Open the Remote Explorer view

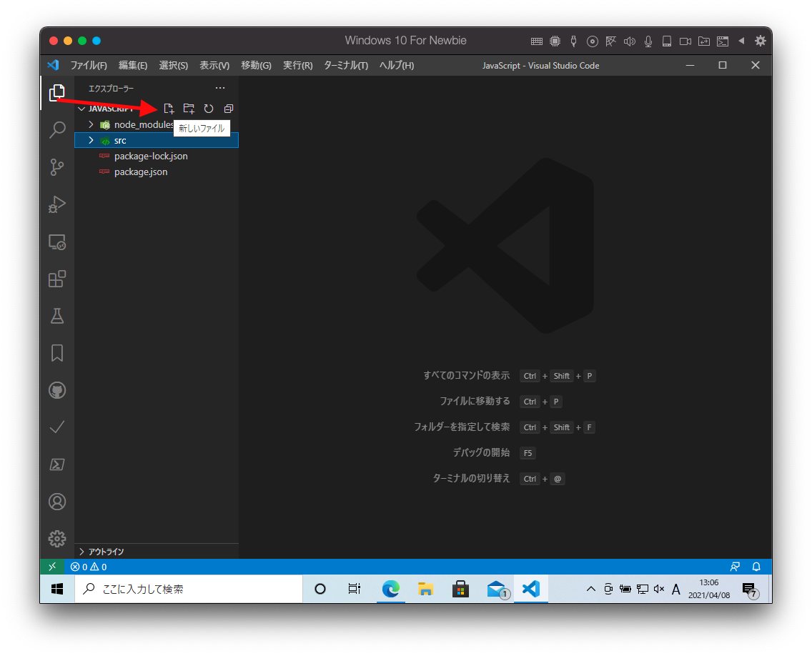point(57,242)
